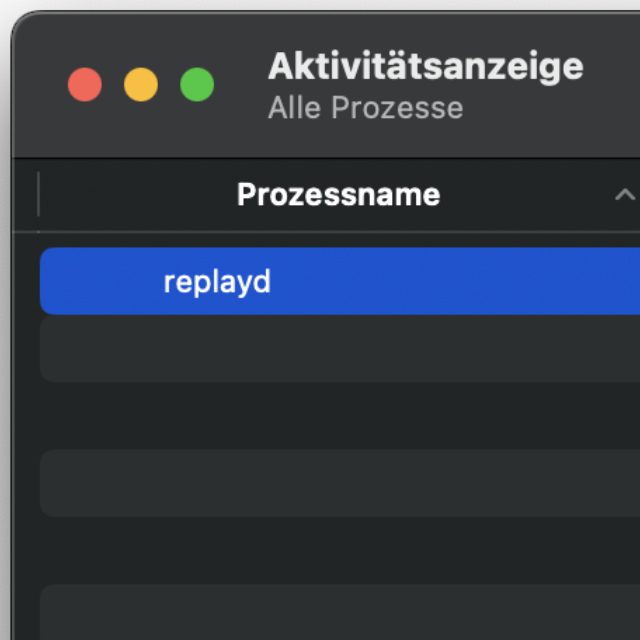Click the Alle Prozesse subtitle text
The width and height of the screenshot is (640, 640).
point(365,108)
